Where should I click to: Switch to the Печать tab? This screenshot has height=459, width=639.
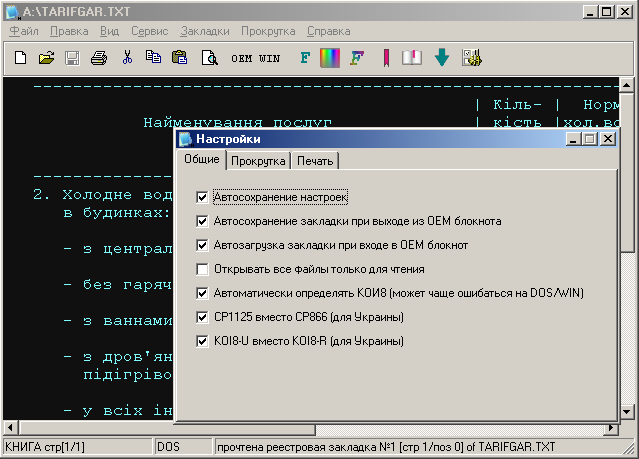click(315, 161)
